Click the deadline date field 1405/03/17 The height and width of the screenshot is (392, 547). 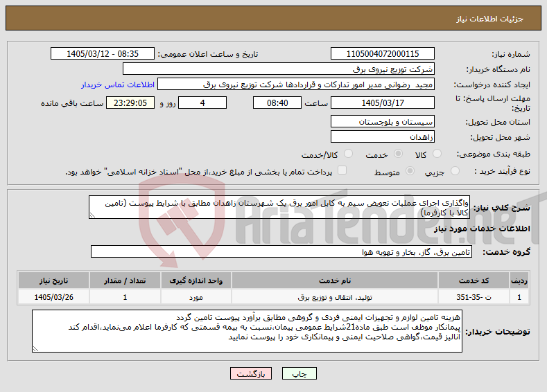point(382,103)
